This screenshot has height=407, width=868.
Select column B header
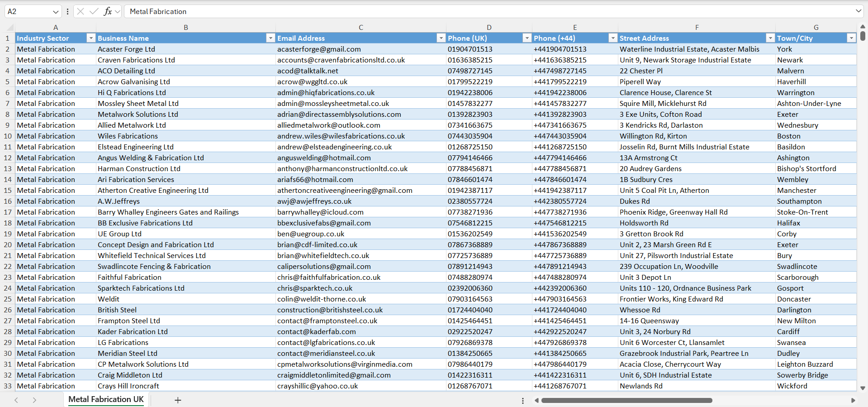[186, 28]
